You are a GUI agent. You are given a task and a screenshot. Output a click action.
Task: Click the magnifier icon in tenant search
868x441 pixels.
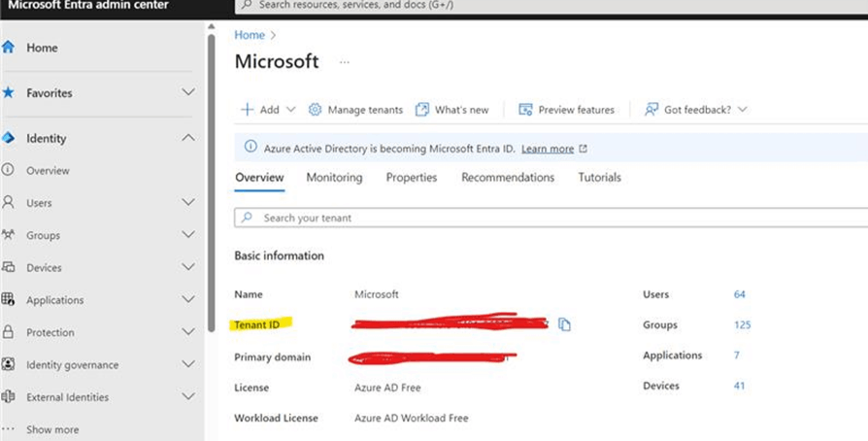pos(247,218)
